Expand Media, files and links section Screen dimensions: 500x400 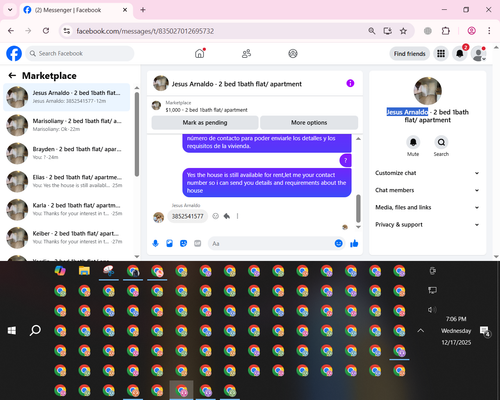point(427,207)
